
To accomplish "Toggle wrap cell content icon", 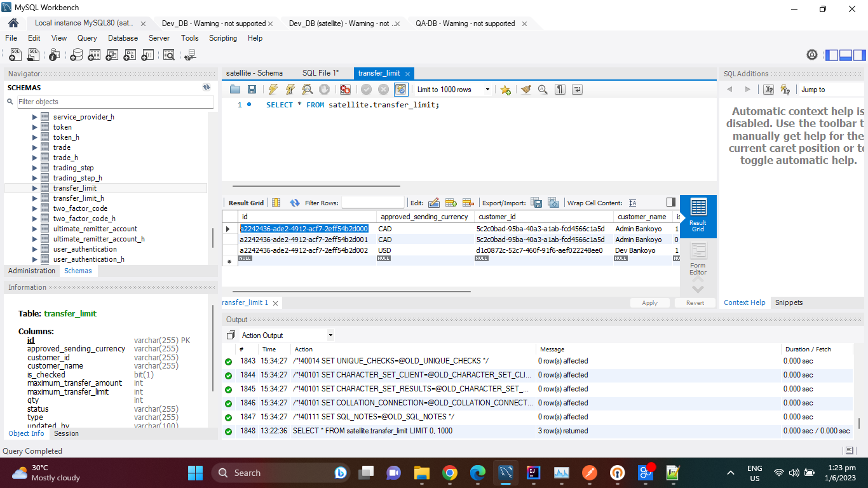I will (x=632, y=203).
